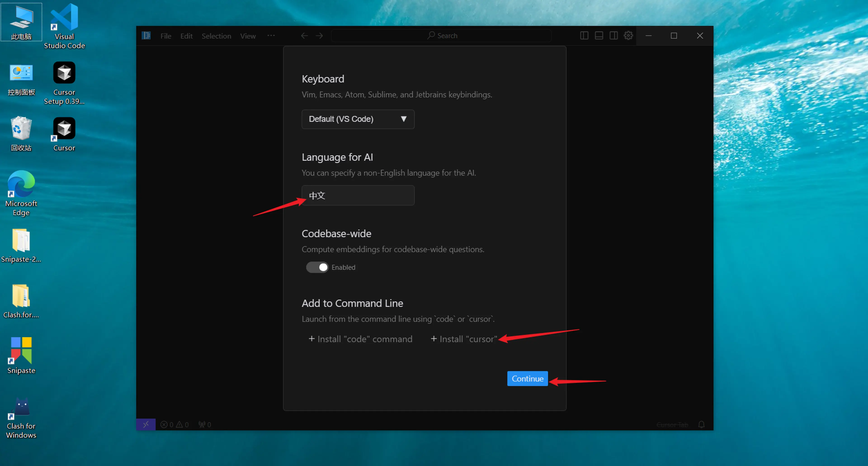Click the navigate back arrow
This screenshot has height=466, width=868.
304,36
